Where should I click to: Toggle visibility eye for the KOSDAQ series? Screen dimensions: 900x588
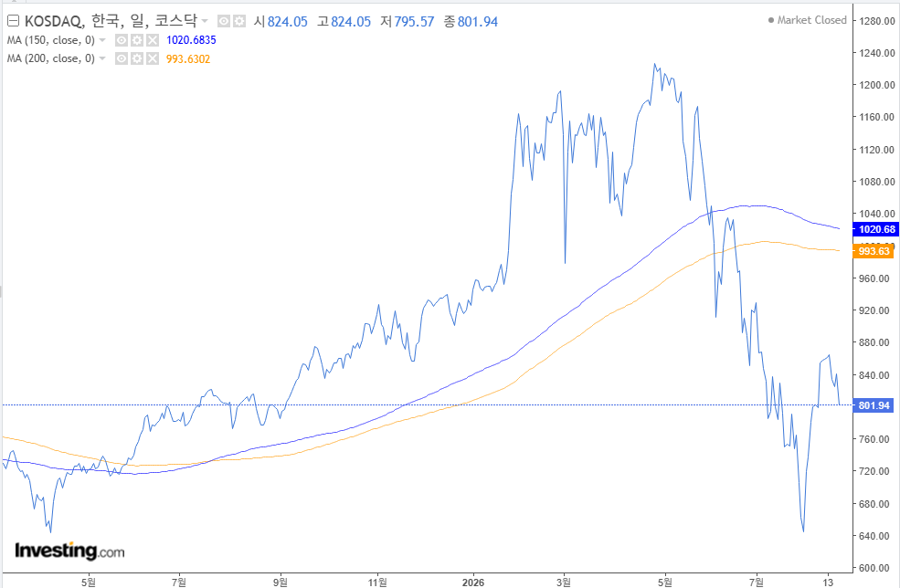pos(224,21)
